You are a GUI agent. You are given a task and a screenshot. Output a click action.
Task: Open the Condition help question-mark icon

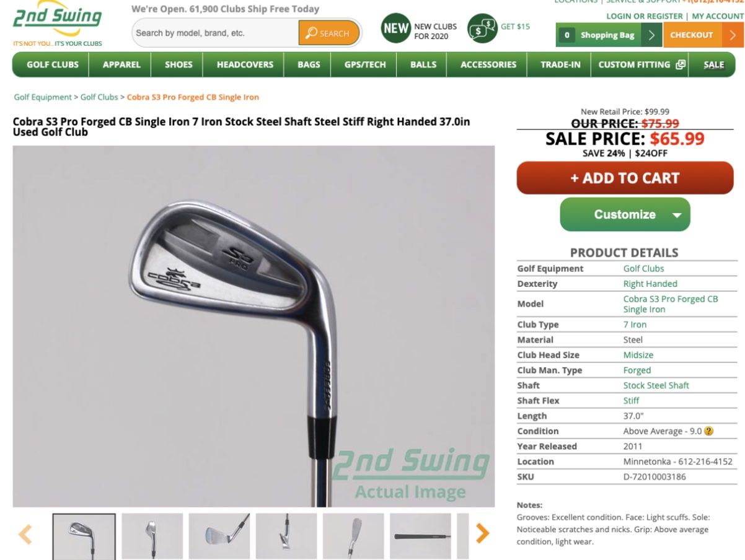point(709,431)
